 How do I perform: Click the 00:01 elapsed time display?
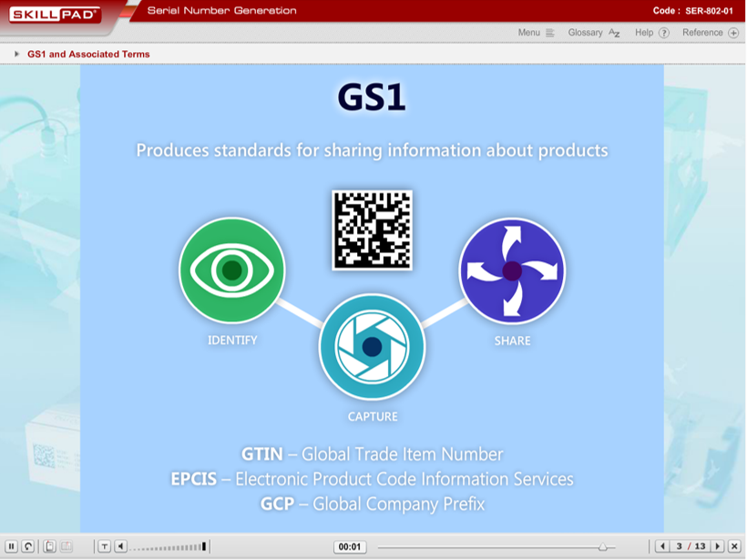point(350,546)
